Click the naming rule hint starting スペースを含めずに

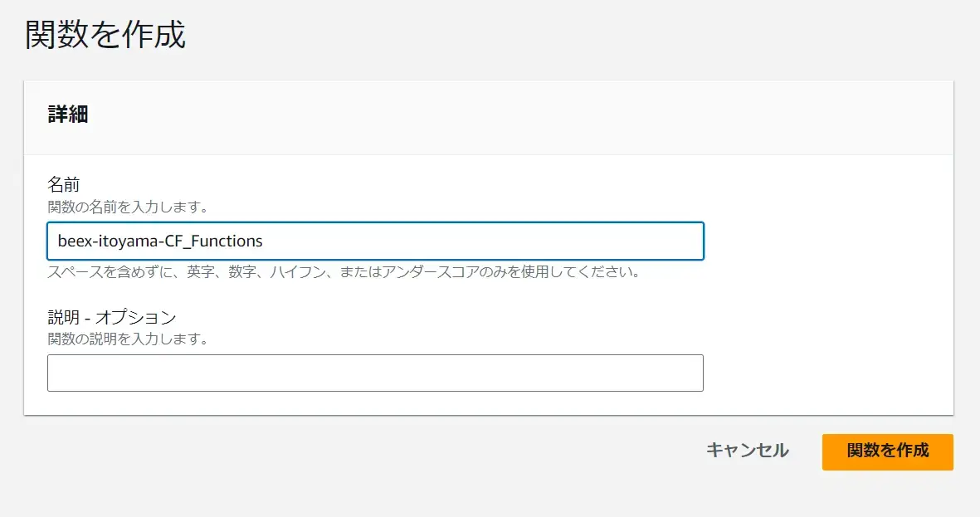[344, 272]
